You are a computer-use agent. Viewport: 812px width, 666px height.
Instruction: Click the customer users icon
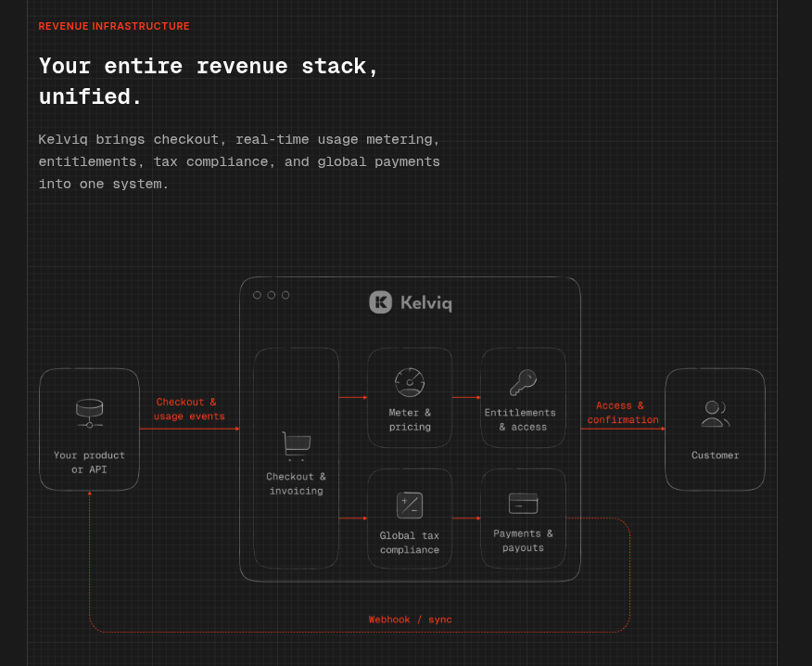click(x=716, y=414)
